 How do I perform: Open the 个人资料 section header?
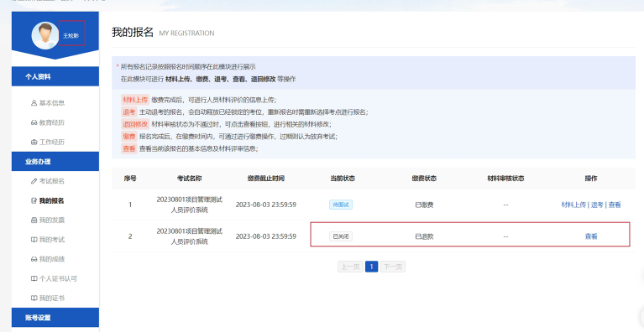pyautogui.click(x=55, y=76)
